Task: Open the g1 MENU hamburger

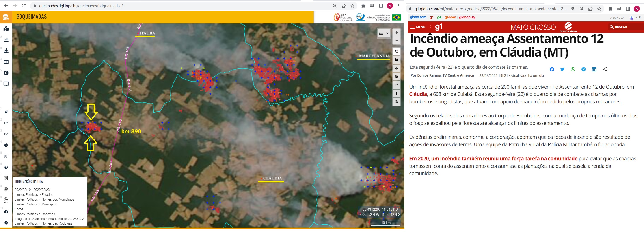Action: point(418,27)
